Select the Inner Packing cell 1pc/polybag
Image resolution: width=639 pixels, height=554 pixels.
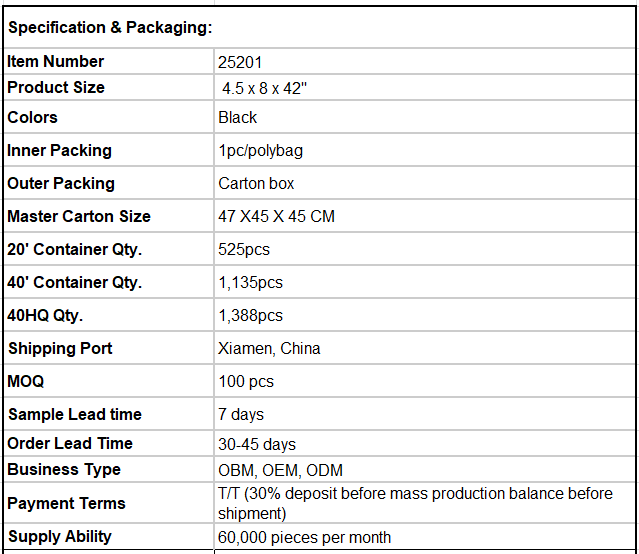tap(424, 150)
